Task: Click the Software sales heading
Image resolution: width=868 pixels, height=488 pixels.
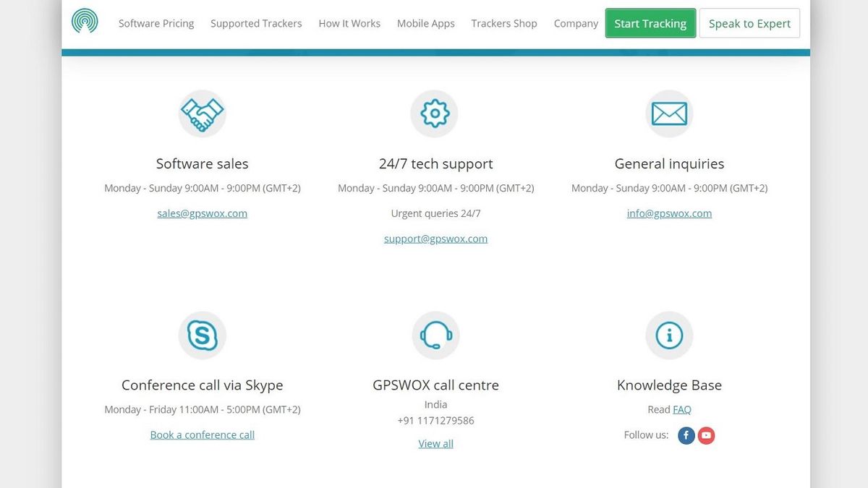Action: (x=203, y=164)
